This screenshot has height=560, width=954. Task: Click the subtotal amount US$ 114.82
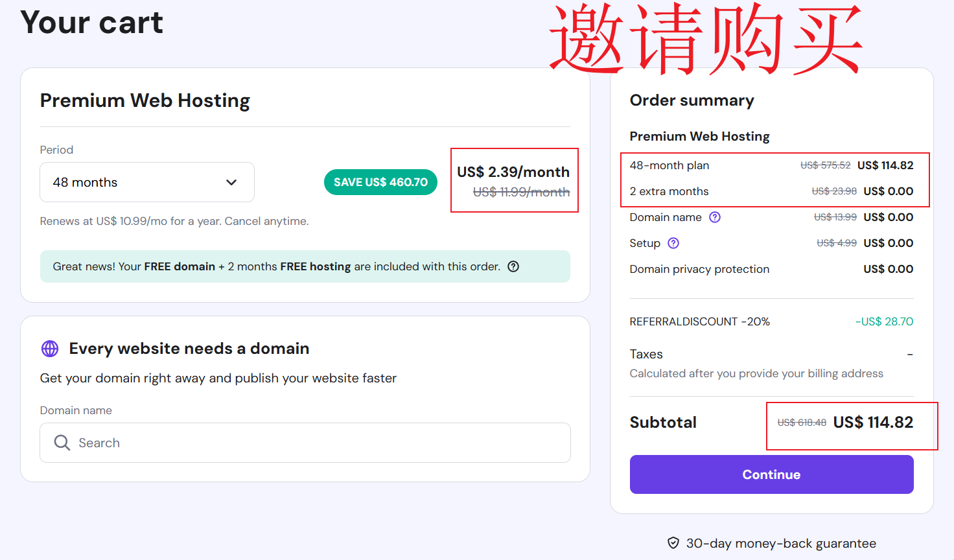point(872,423)
